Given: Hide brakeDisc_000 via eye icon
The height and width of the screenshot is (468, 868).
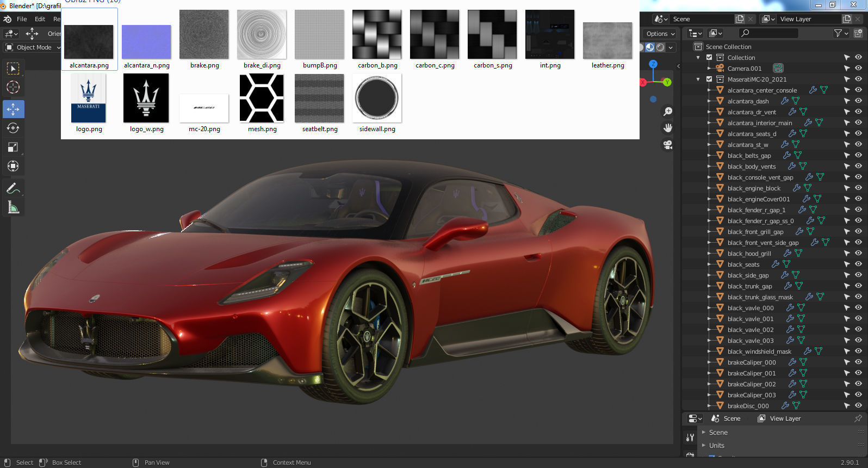Looking at the screenshot, I should pyautogui.click(x=858, y=406).
